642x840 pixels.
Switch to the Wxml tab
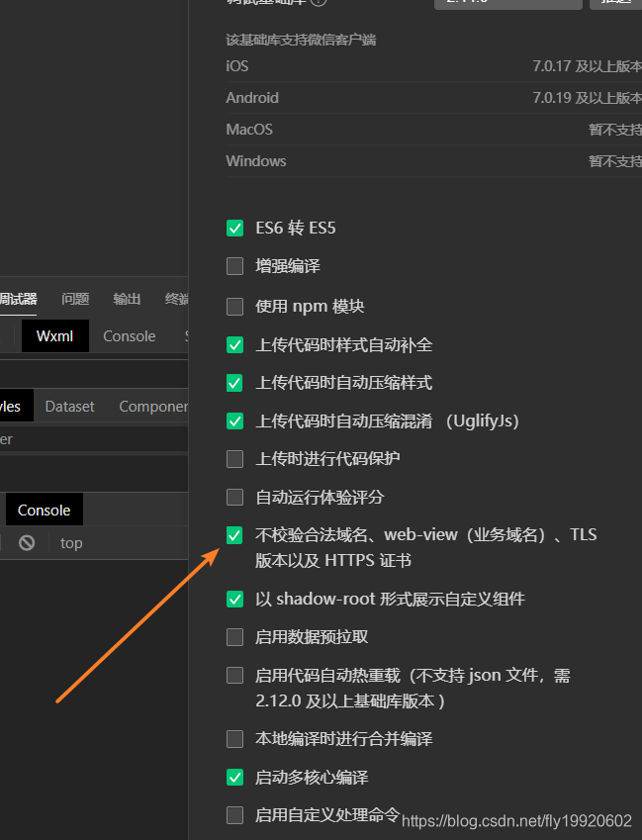[x=54, y=336]
